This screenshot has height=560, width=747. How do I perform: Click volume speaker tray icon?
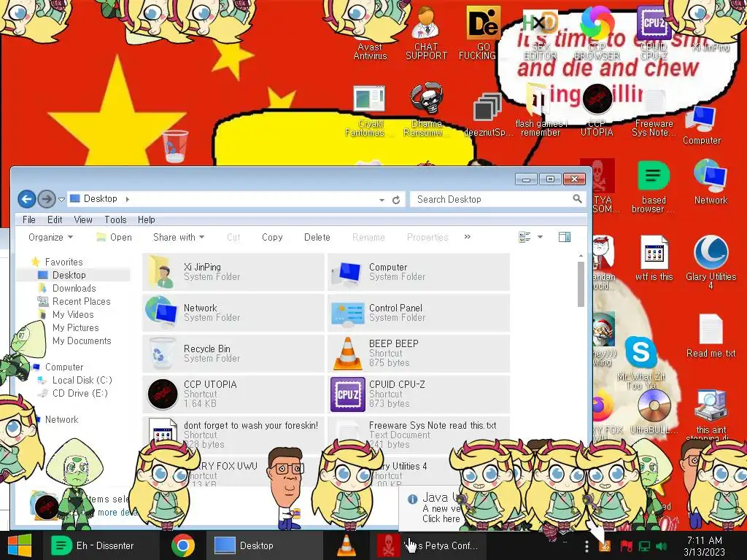click(x=661, y=546)
